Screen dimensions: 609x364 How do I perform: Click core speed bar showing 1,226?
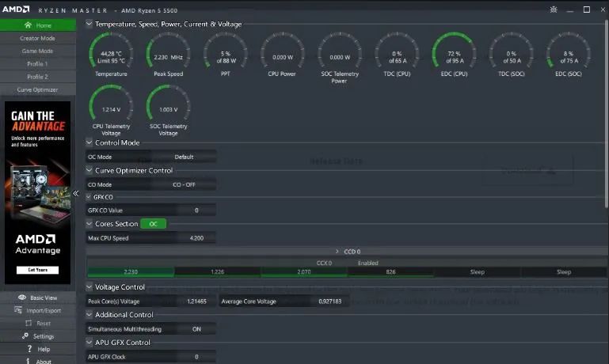click(218, 272)
